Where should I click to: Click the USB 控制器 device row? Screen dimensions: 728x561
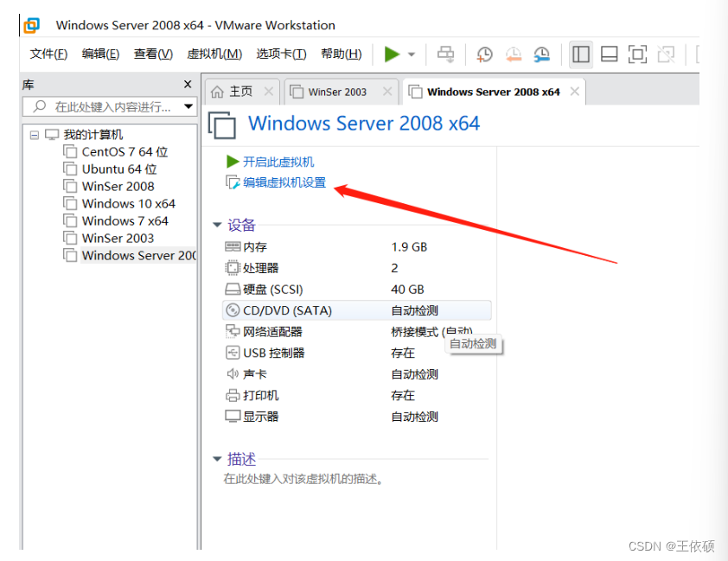356,354
